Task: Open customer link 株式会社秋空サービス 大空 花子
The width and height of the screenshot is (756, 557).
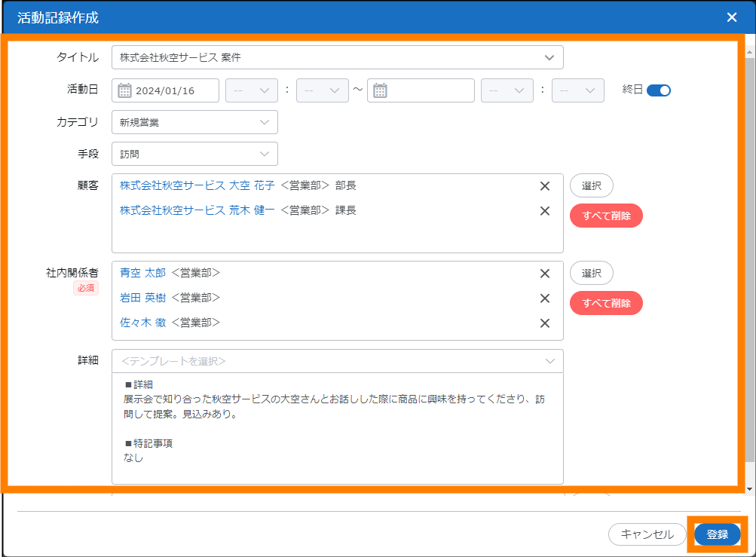Action: [197, 186]
